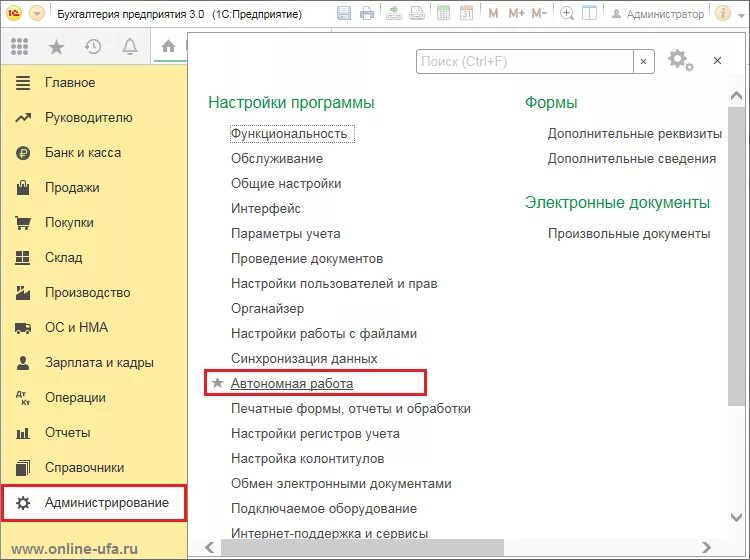Click the 1C application logo icon
Screen dimensions: 750x560
point(13,14)
